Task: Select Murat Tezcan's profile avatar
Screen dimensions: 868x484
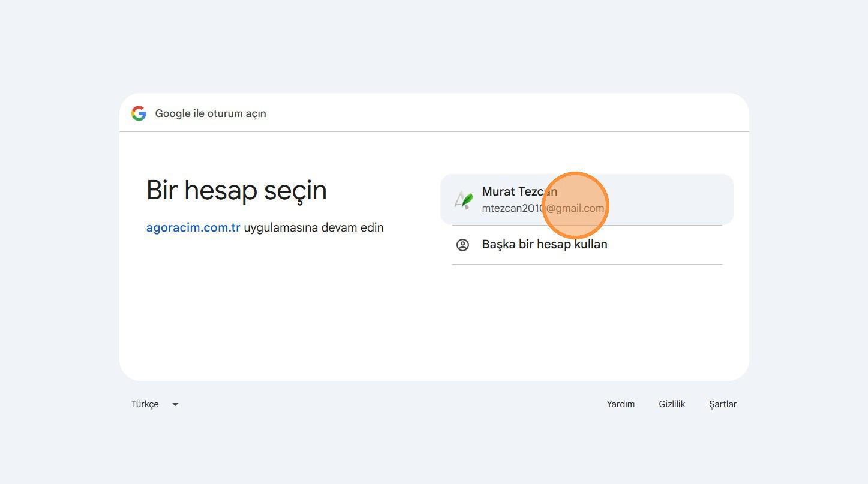Action: pyautogui.click(x=463, y=200)
